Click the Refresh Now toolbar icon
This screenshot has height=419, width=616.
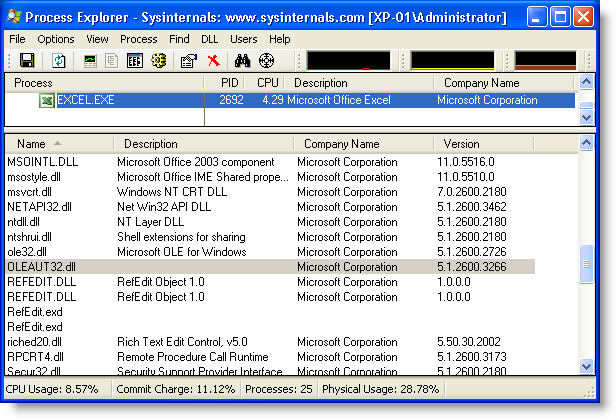[59, 60]
